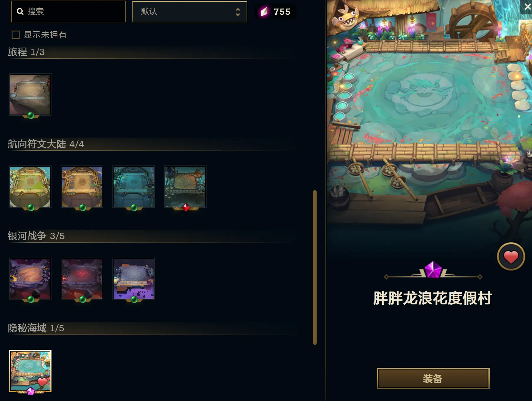The height and width of the screenshot is (401, 532).
Task: Select the red-gem 航向符文大陆 arena thumbnail
Action: pyautogui.click(x=185, y=187)
